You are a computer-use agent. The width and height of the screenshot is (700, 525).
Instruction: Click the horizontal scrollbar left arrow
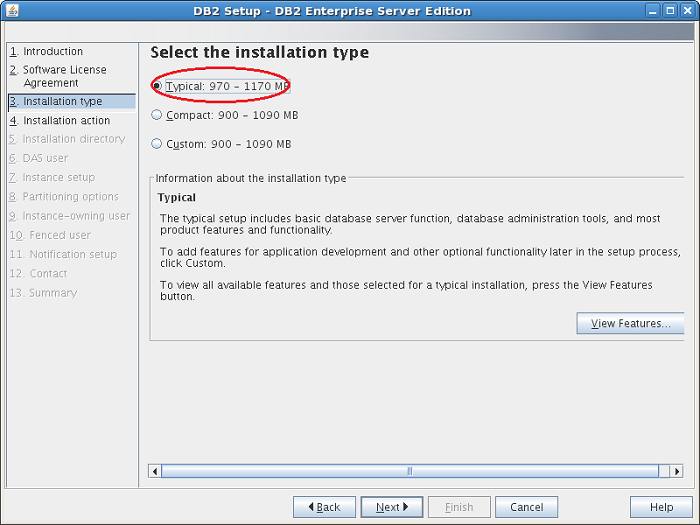pos(155,471)
